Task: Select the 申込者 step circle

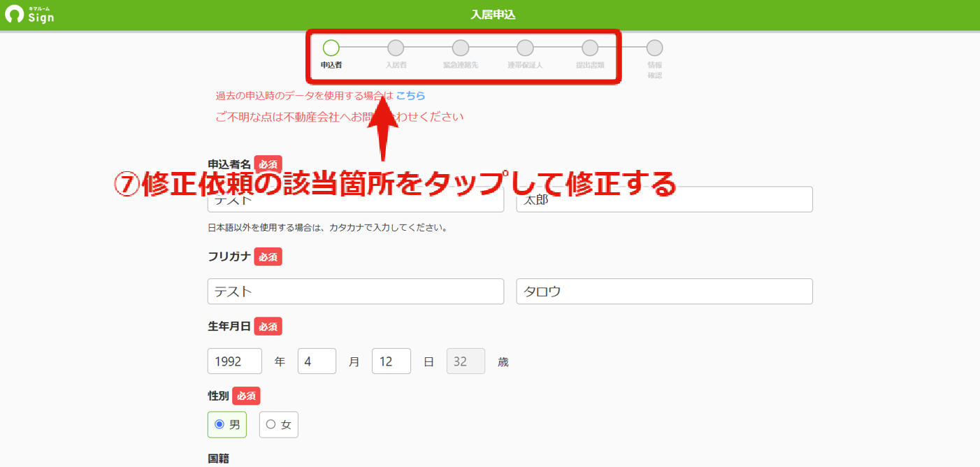Action: point(331,48)
